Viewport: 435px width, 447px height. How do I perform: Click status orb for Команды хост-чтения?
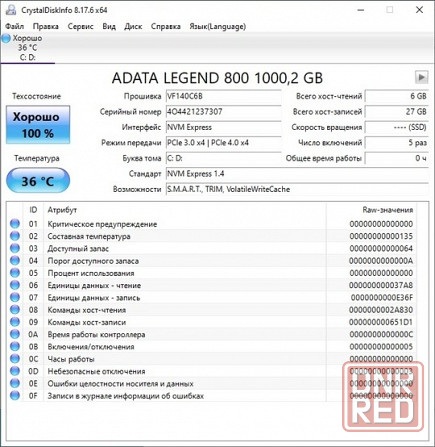(15, 310)
